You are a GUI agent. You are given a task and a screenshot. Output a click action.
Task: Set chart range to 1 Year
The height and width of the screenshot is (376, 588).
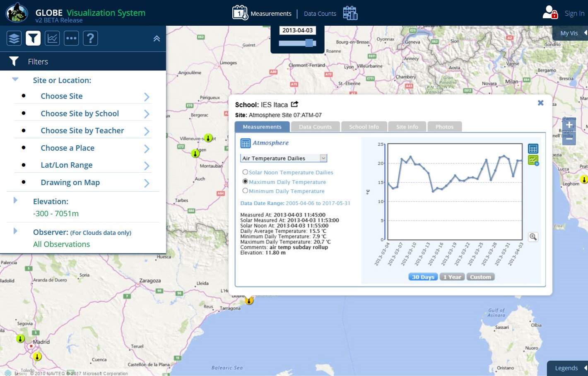point(452,277)
